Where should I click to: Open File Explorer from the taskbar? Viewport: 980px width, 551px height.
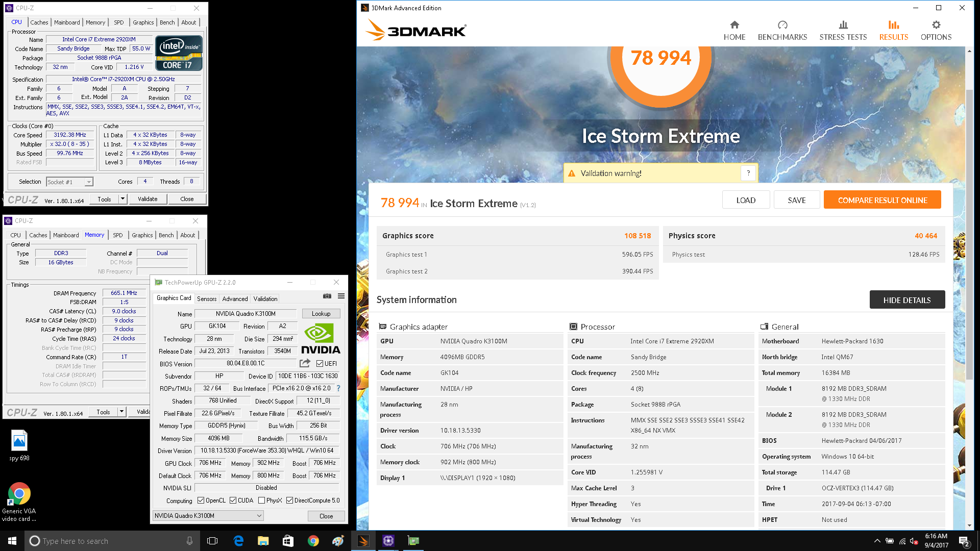263,541
